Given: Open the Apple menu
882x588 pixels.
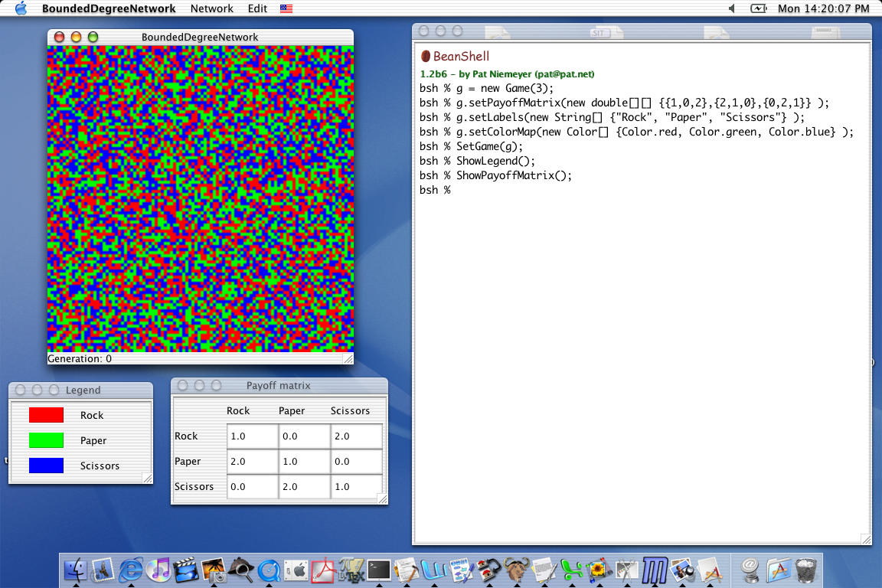Looking at the screenshot, I should [x=21, y=8].
